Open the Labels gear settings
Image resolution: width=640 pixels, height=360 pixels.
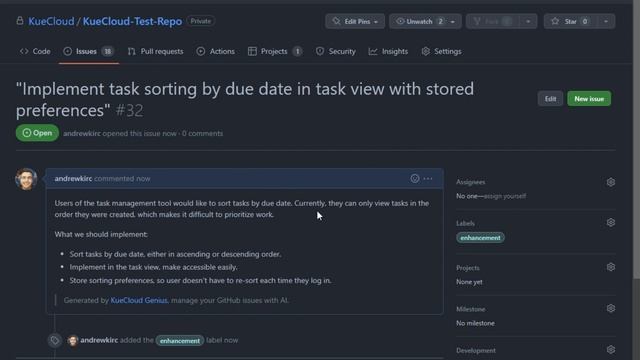coord(611,222)
